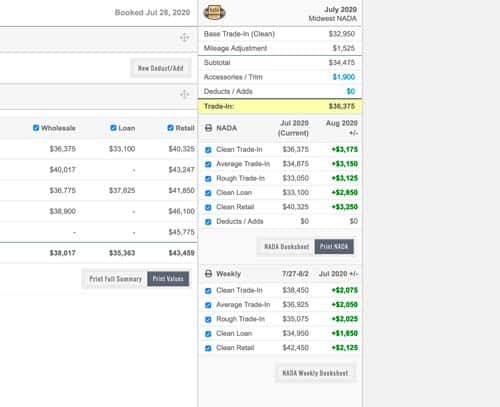Click Print Full Summary button
500x407 pixels.
coord(115,279)
